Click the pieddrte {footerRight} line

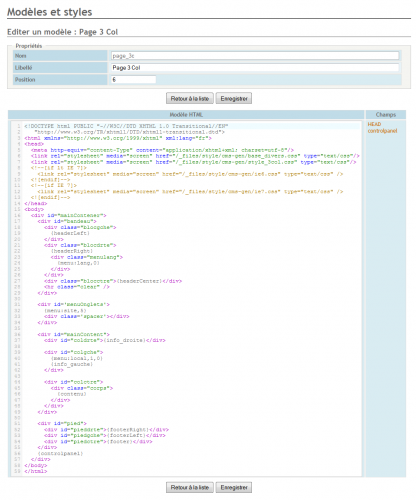pos(106,430)
